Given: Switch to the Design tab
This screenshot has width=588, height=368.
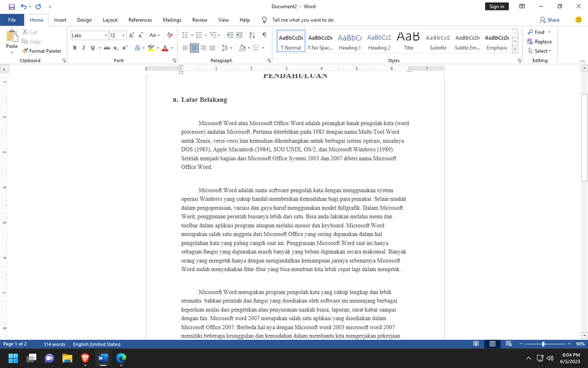Looking at the screenshot, I should point(85,20).
